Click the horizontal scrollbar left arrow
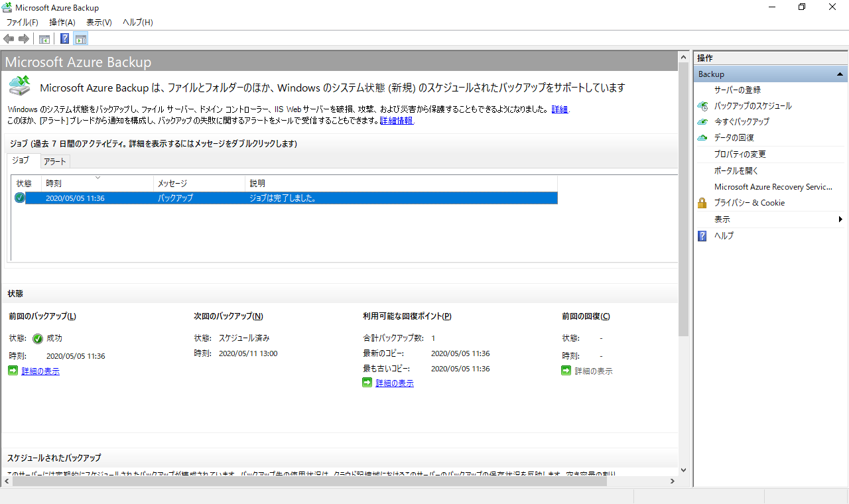 (x=6, y=481)
